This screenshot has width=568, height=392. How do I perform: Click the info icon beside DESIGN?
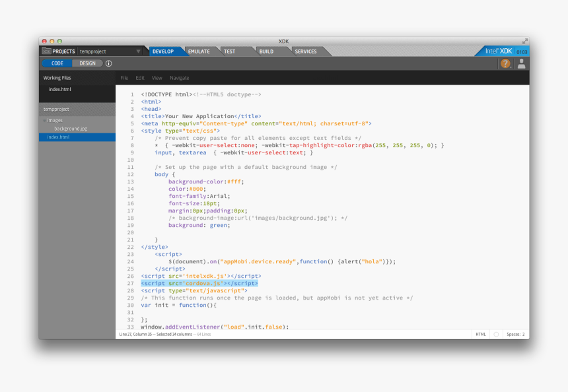[109, 63]
